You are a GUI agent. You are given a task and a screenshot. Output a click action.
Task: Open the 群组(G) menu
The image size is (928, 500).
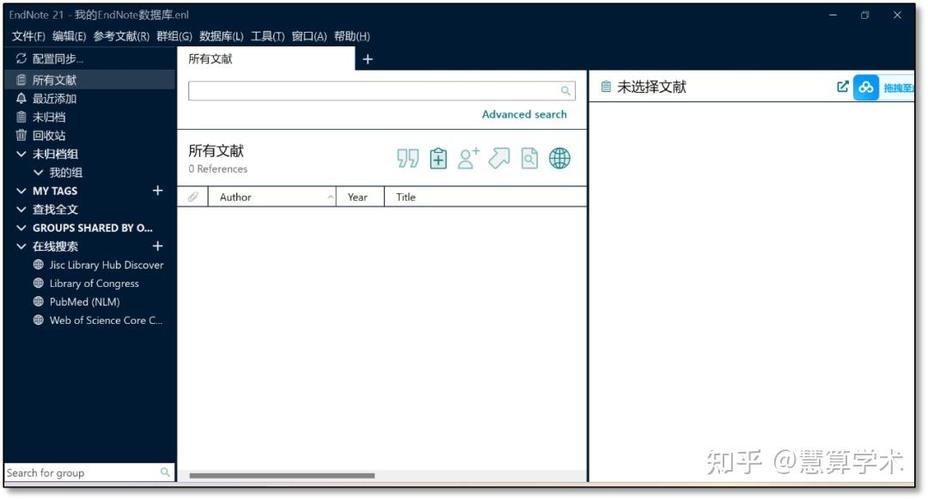(x=174, y=36)
